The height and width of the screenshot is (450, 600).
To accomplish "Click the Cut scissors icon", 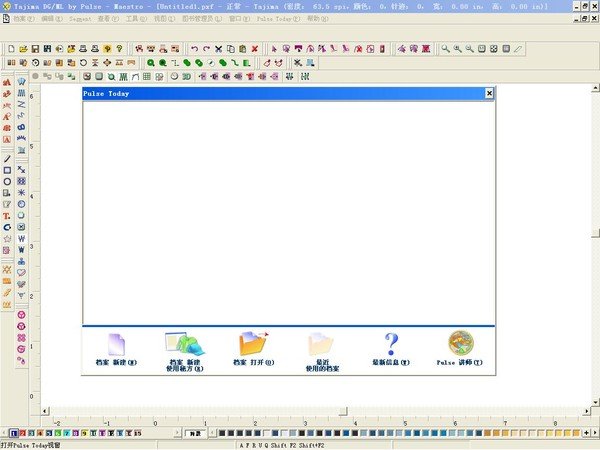I will point(218,49).
